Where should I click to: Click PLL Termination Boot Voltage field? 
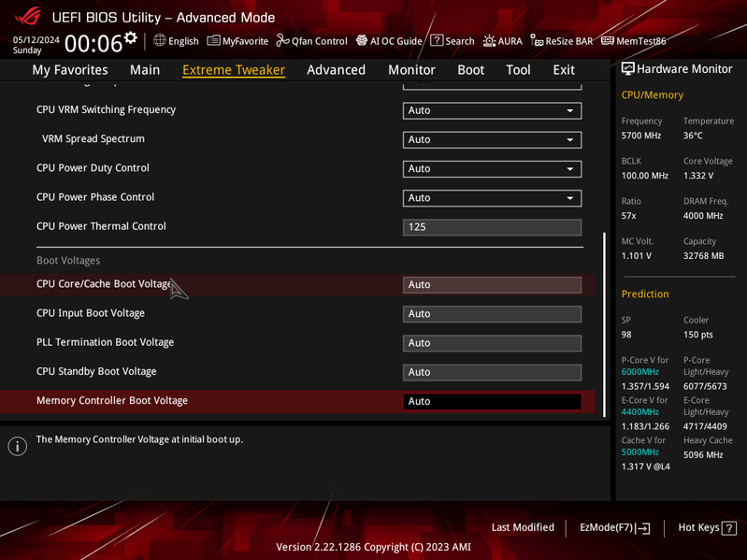click(x=492, y=343)
